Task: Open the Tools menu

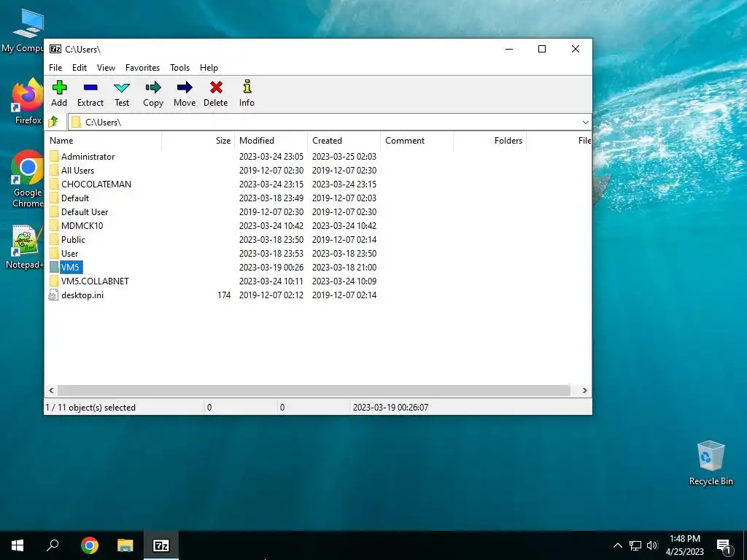Action: pos(179,68)
